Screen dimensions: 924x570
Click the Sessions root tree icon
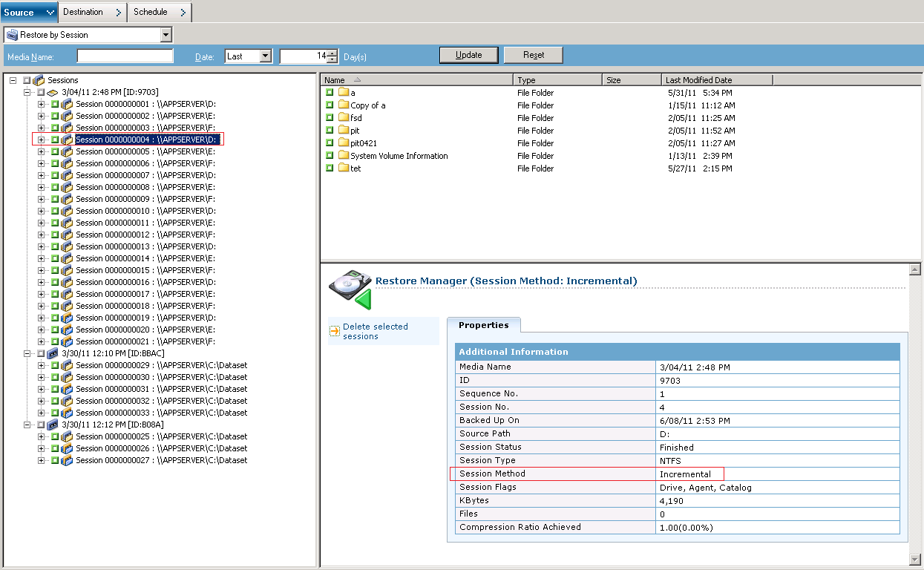[39, 80]
